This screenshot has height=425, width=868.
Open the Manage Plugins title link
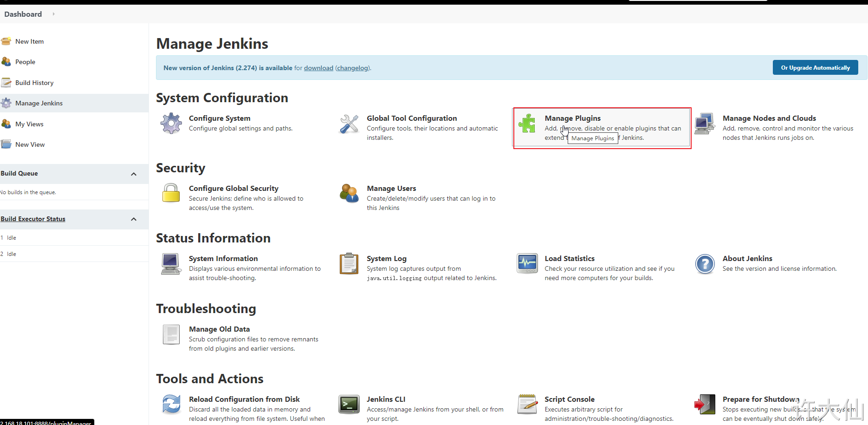point(573,118)
